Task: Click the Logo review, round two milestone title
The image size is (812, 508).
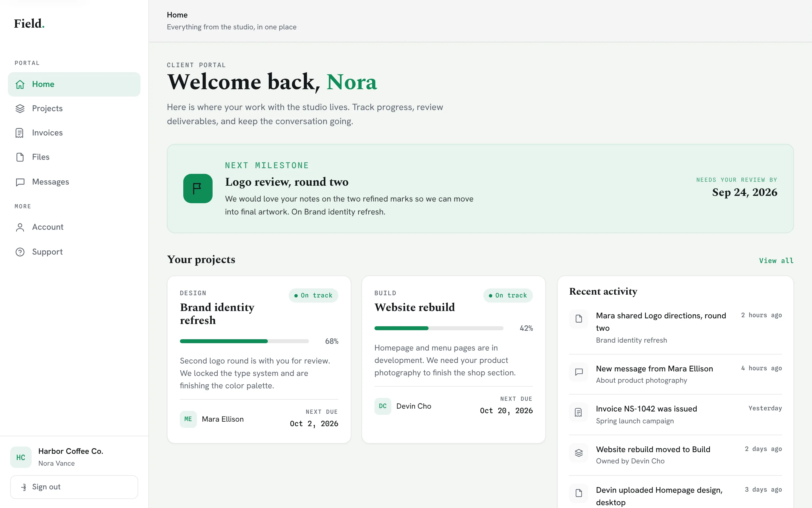Action: 287,182
